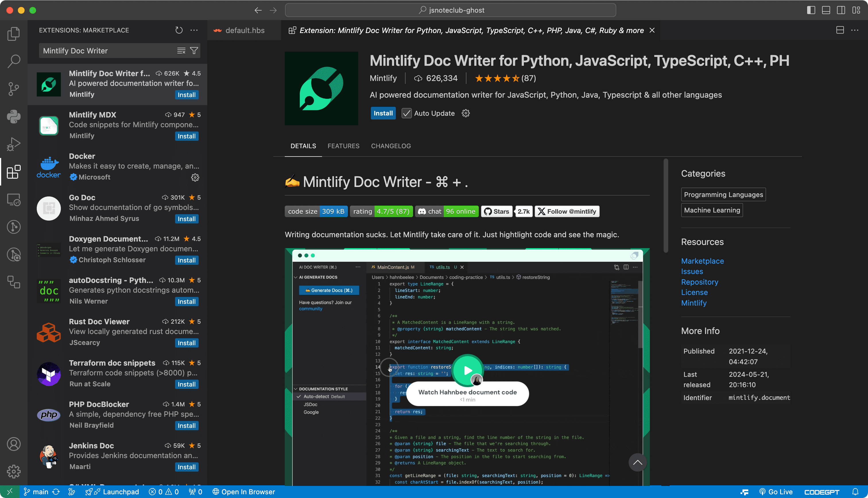Click the Mintlify publisher name in header

[x=383, y=78]
